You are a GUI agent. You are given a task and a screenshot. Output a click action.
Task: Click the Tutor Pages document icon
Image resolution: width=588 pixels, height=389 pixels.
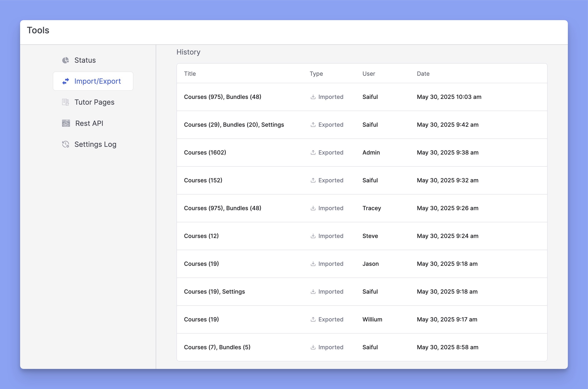tap(66, 102)
